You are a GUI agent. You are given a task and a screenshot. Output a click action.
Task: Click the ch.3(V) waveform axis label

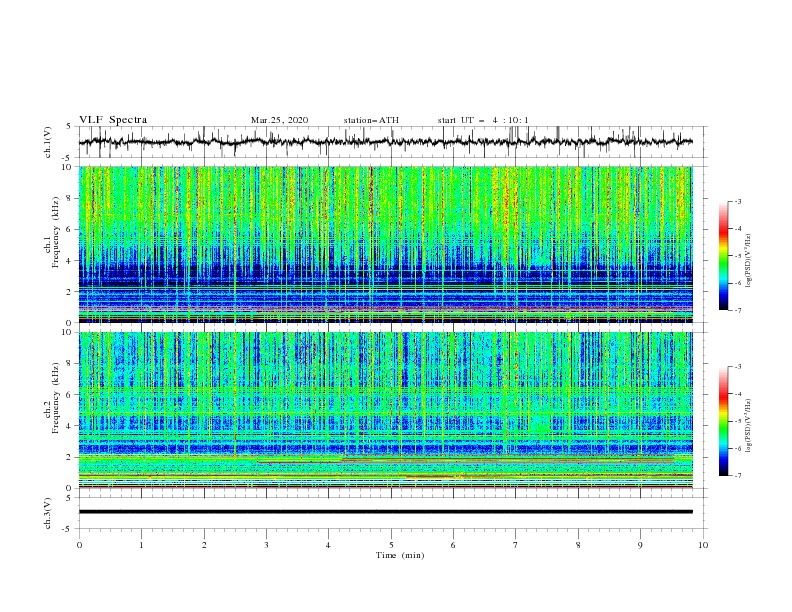tap(48, 513)
